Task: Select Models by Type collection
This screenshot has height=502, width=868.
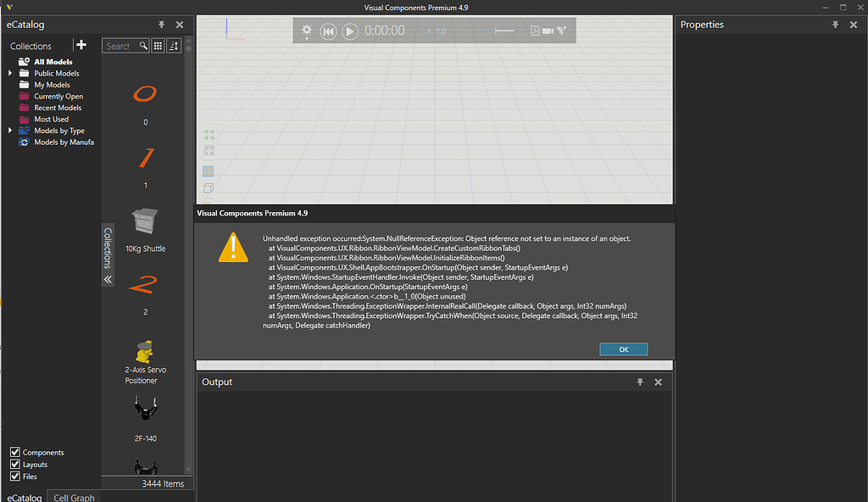Action: tap(59, 131)
